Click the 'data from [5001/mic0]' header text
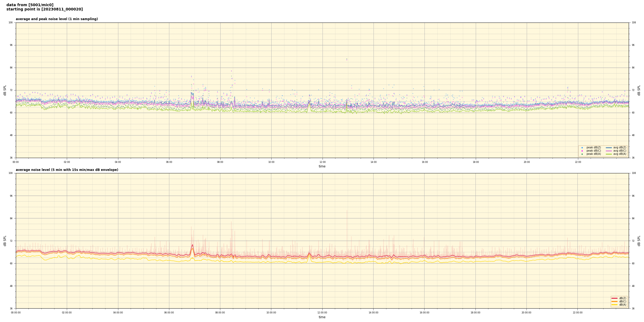The width and height of the screenshot is (644, 322). tap(30, 5)
